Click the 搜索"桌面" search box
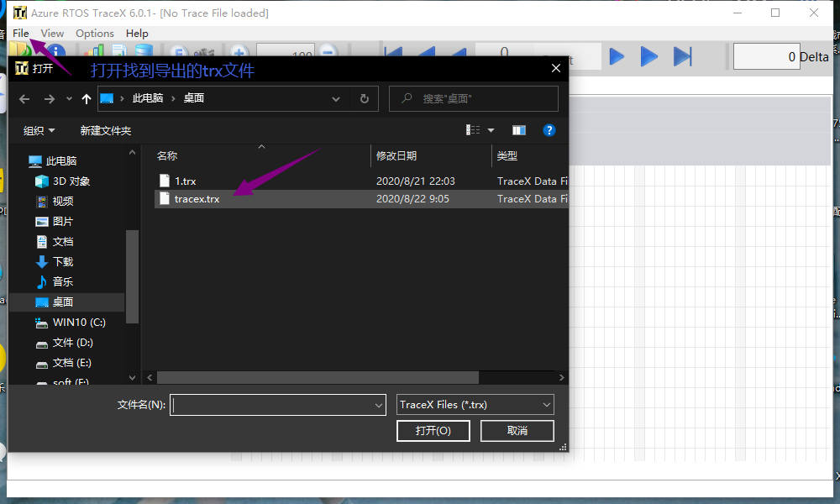Screen dimensions: 840x504 click(x=474, y=98)
